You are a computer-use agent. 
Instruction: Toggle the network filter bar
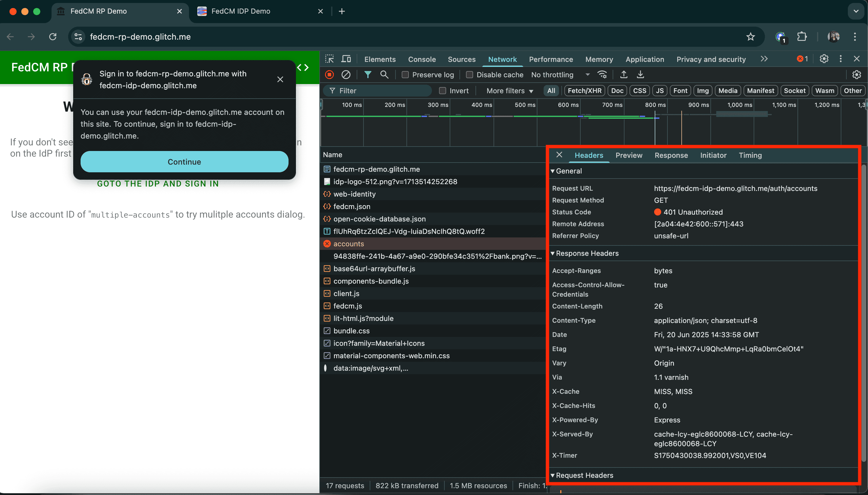click(367, 75)
